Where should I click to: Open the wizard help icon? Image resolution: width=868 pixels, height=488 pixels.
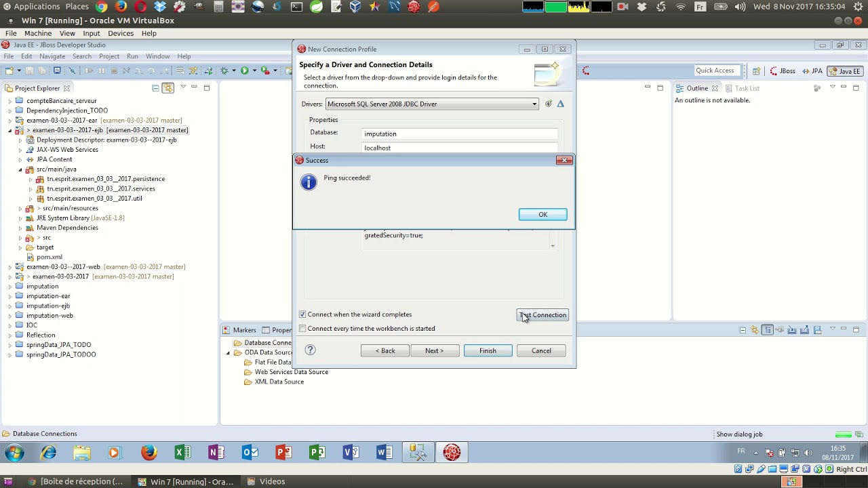311,350
